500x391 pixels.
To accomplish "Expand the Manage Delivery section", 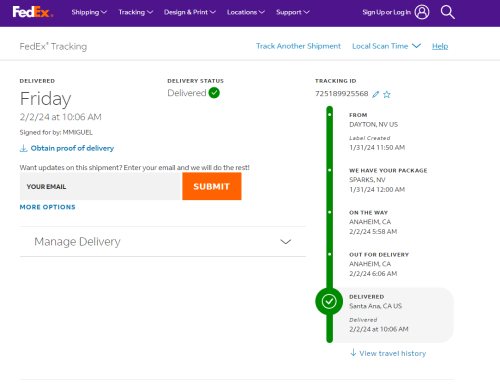I will [163, 242].
